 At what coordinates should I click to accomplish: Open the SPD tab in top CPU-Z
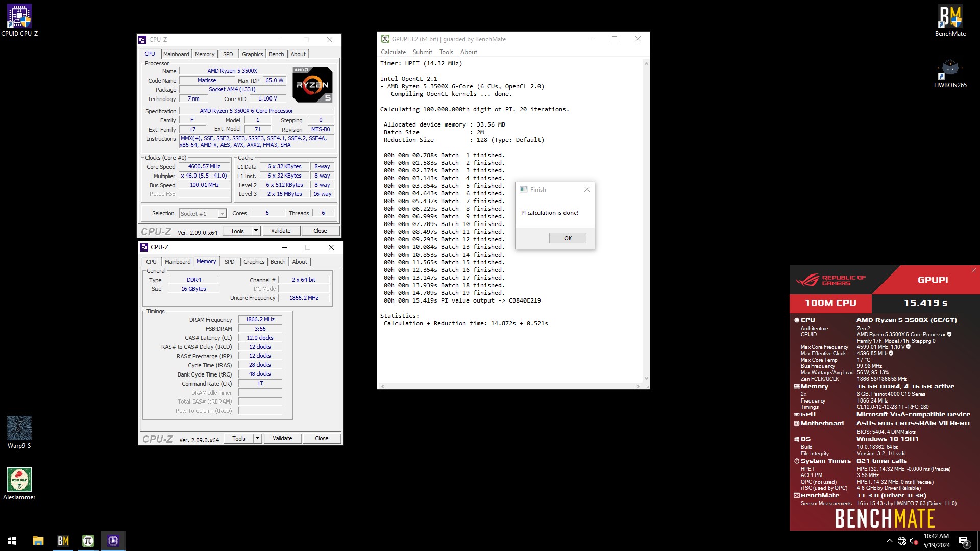pyautogui.click(x=228, y=54)
